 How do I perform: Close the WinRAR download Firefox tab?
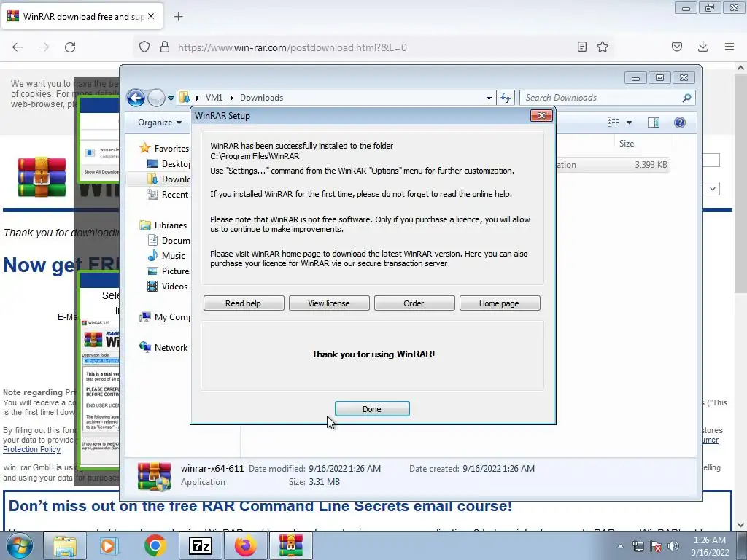coord(151,16)
